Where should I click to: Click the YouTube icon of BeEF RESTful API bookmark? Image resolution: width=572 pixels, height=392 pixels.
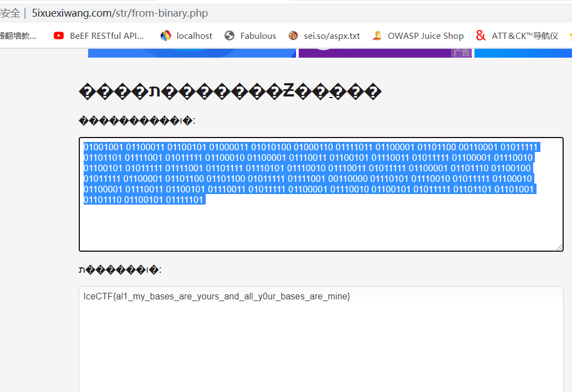59,36
